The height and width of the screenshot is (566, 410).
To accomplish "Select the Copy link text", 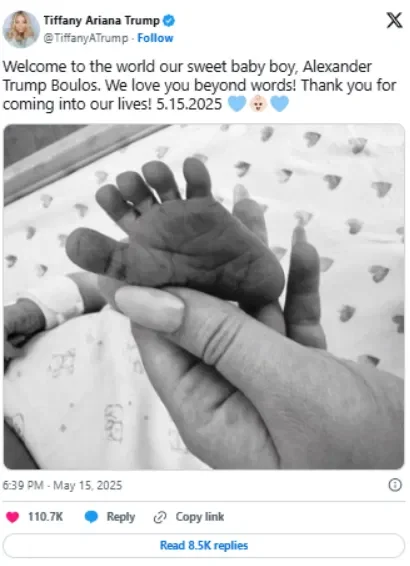I will click(x=200, y=517).
